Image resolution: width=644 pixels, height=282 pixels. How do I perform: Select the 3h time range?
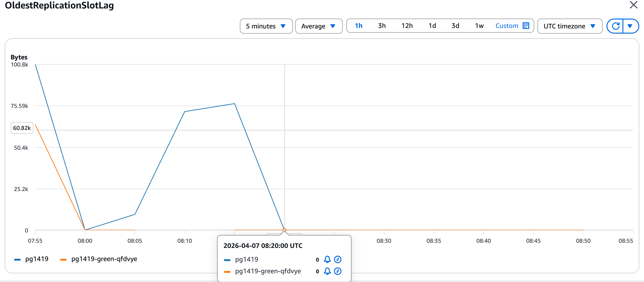(382, 26)
